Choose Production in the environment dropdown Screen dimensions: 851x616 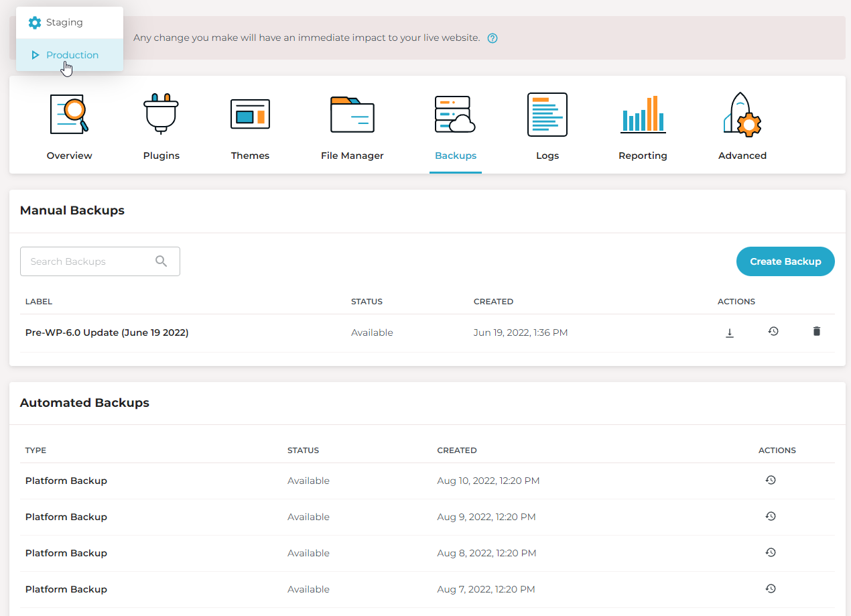click(70, 55)
